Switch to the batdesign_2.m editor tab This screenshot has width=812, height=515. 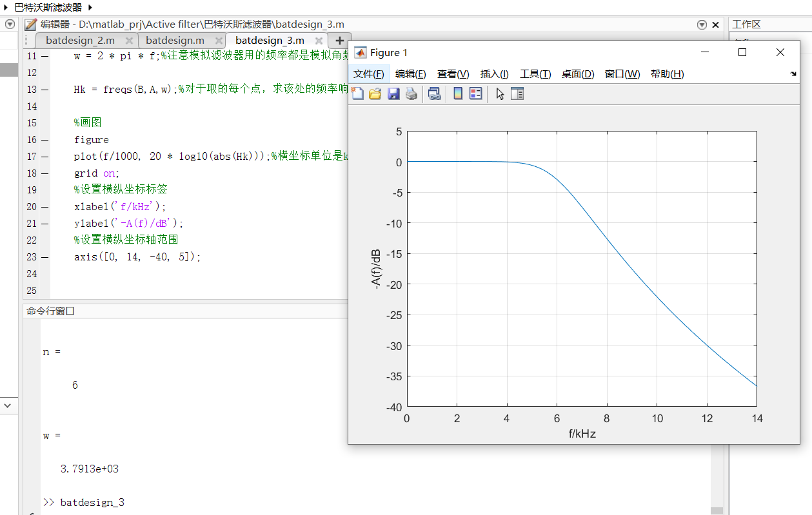pos(81,41)
